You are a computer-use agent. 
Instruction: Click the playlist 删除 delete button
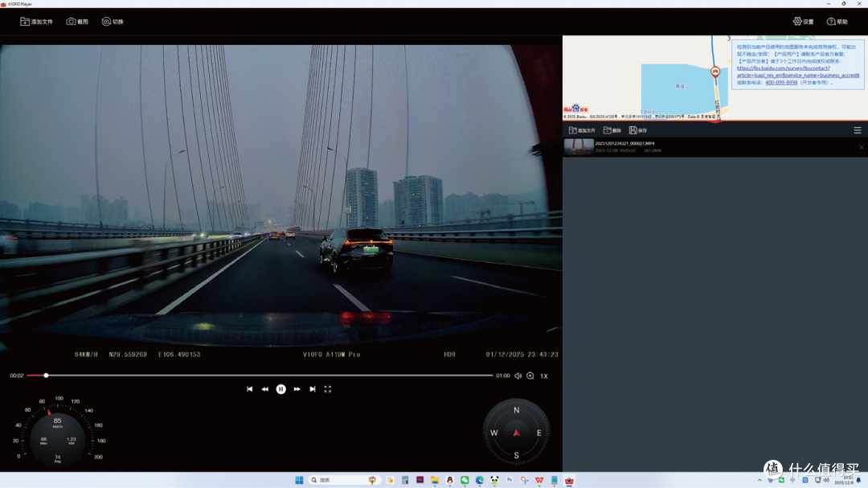coord(612,130)
